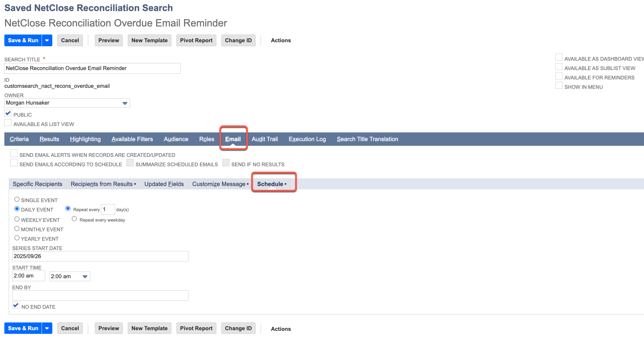Click the top Change ID button
This screenshot has width=644, height=362.
click(x=238, y=40)
